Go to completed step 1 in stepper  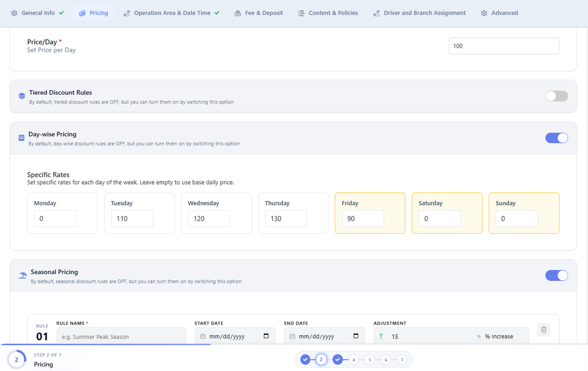click(305, 360)
